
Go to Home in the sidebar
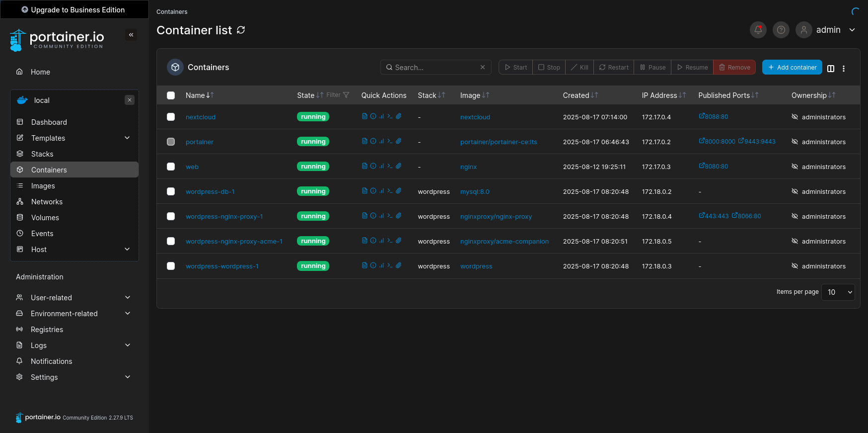click(x=74, y=72)
